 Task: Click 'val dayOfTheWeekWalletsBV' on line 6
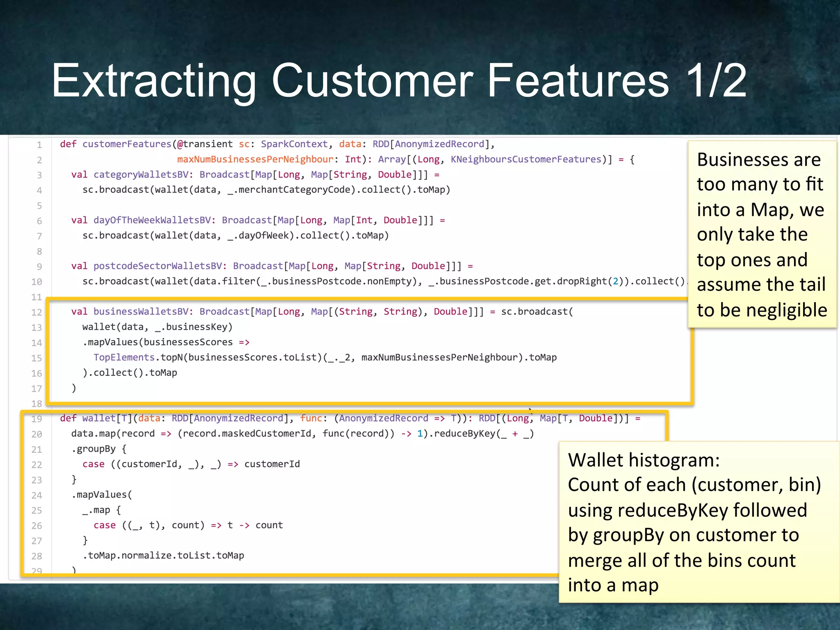click(x=141, y=220)
